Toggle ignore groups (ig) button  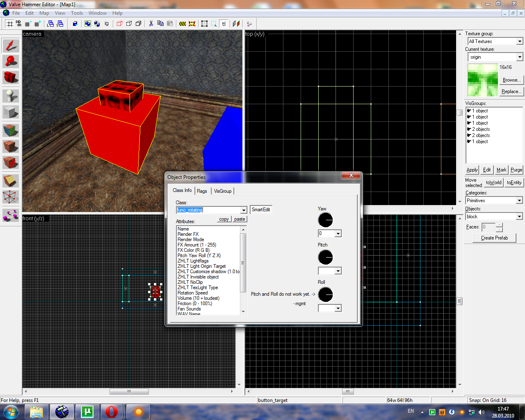coord(107,24)
